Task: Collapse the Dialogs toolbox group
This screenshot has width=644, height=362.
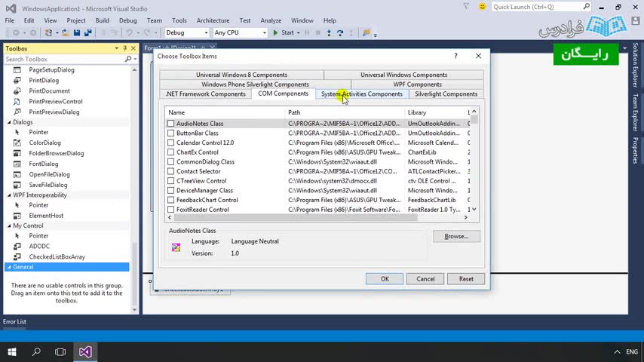Action: pyautogui.click(x=10, y=122)
